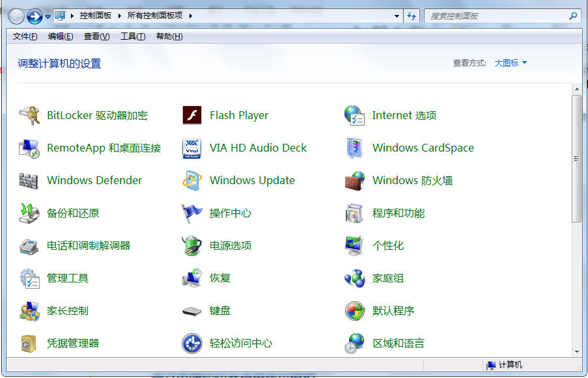The image size is (588, 378).
Task: Click the 电源选项 link text
Action: [231, 246]
